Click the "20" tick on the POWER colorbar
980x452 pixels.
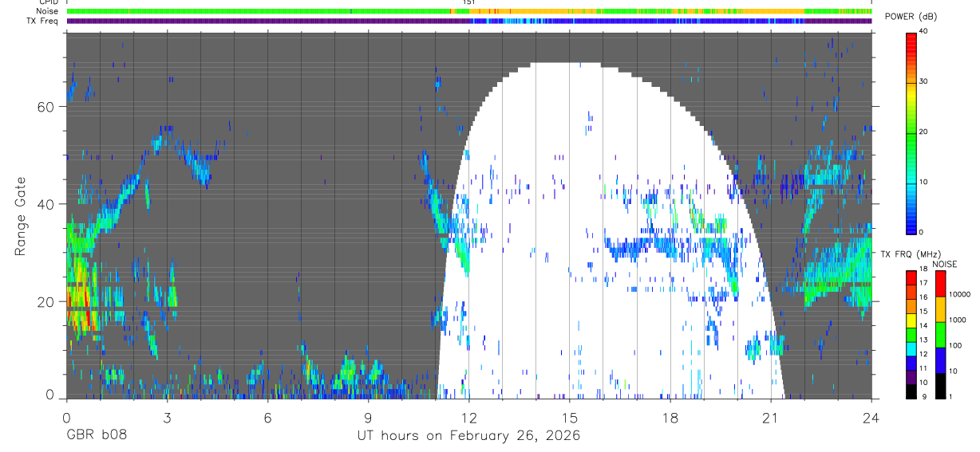925,132
